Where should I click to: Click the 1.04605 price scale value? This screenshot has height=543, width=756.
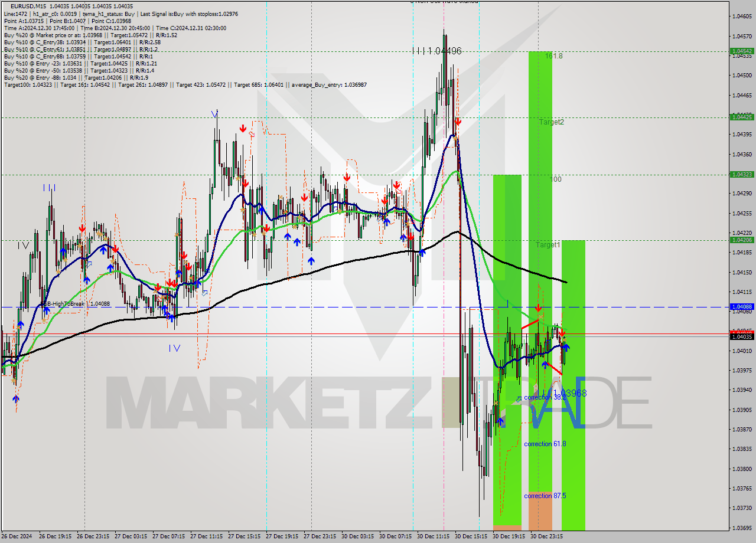[742, 17]
